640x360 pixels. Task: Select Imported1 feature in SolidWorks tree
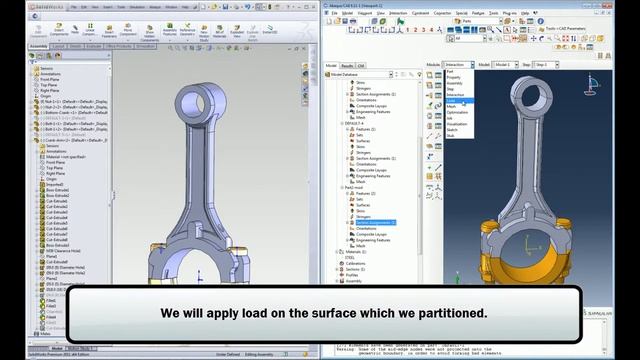tap(54, 185)
